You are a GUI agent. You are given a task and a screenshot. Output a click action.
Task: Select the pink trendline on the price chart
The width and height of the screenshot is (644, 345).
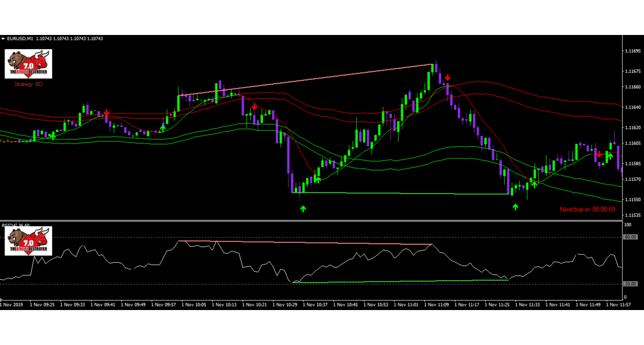306,80
